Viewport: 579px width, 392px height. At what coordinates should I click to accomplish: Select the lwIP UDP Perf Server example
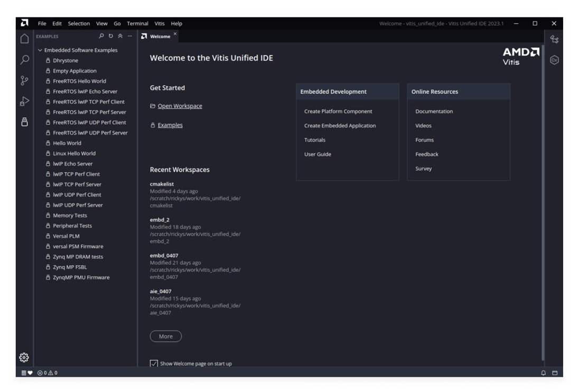click(x=78, y=205)
